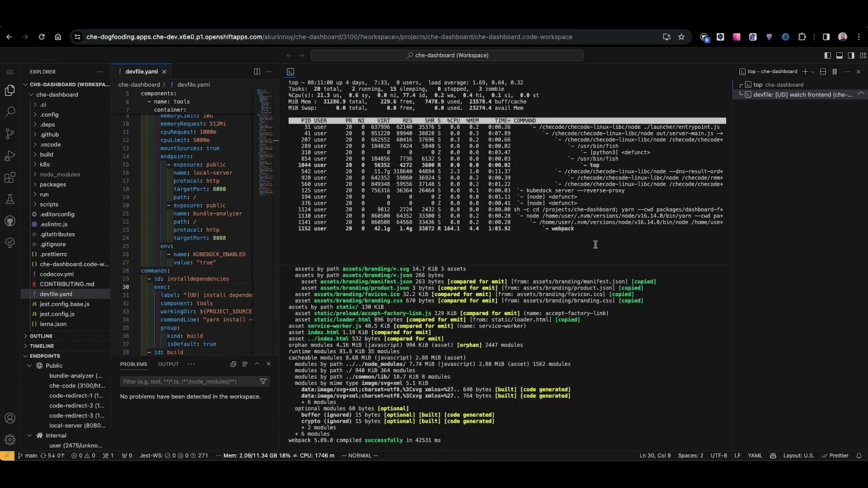Viewport: 868px width, 488px height.
Task: Collapse the che-dashboard root folder
Action: 57,95
